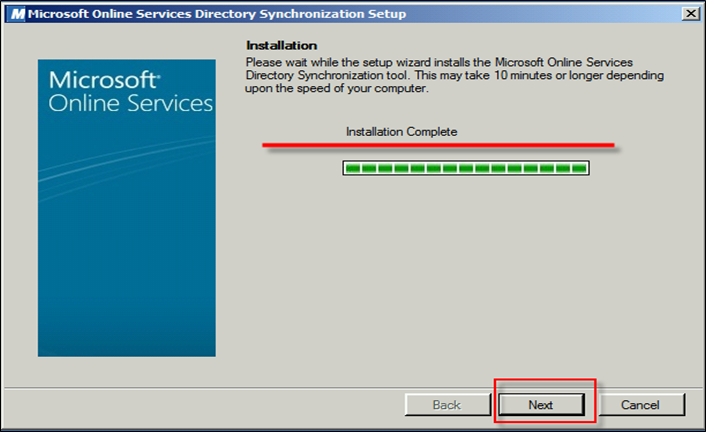
Task: Click the 'Please wait while the setup wizard' paragraph
Action: [x=454, y=75]
